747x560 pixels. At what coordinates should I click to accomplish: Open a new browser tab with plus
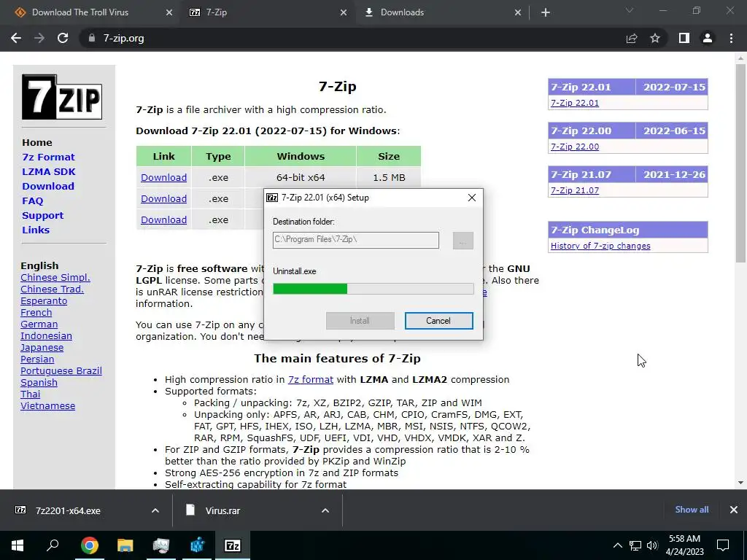pyautogui.click(x=546, y=12)
